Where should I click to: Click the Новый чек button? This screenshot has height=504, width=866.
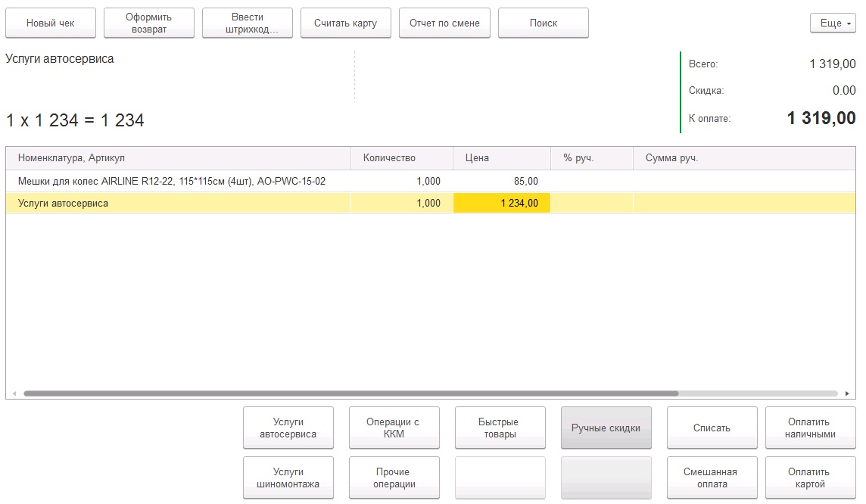click(51, 23)
